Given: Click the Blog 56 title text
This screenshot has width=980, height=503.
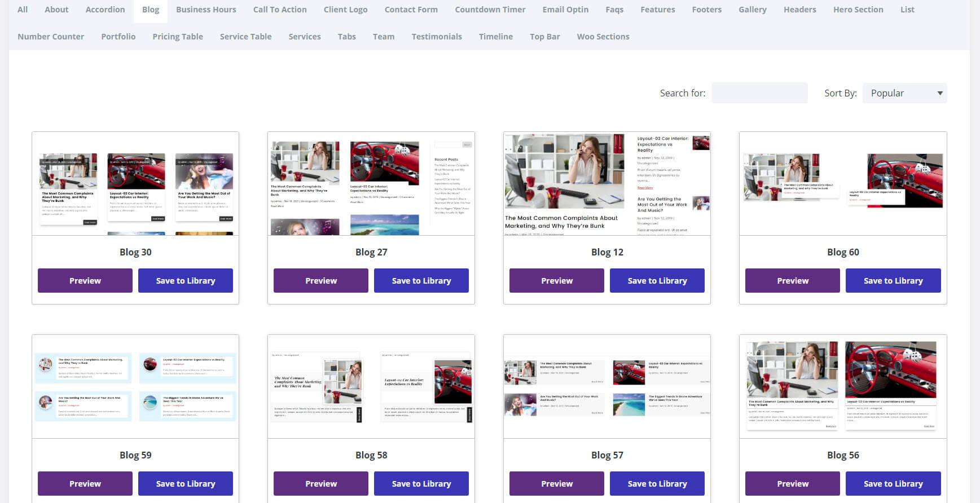Looking at the screenshot, I should 843,455.
